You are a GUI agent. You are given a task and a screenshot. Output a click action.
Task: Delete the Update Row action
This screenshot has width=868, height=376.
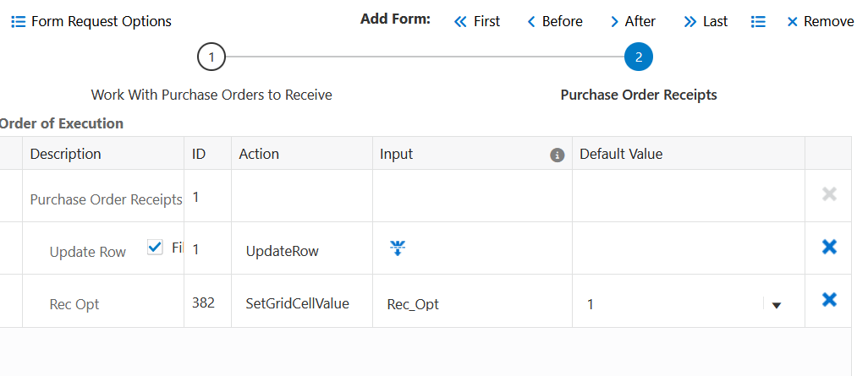click(829, 247)
